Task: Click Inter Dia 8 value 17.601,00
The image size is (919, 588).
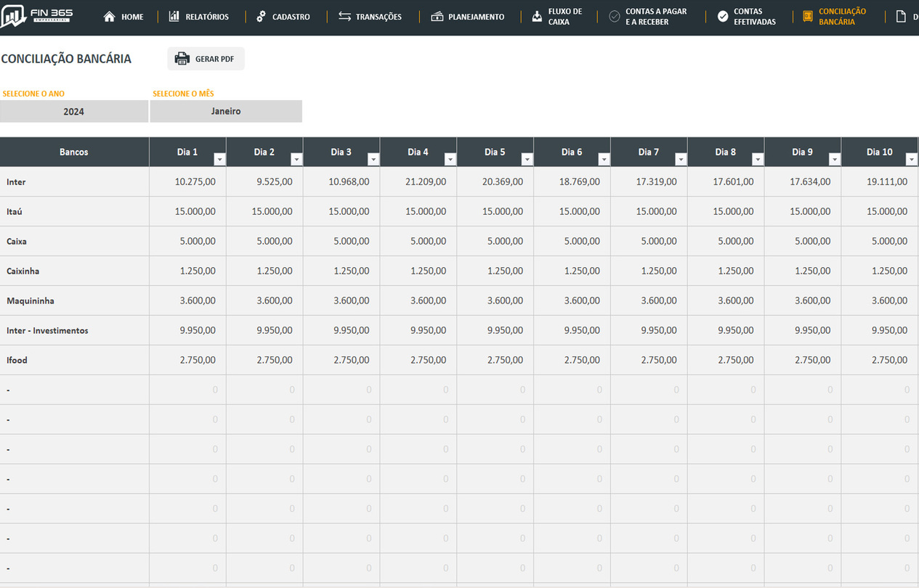Action: (x=734, y=182)
